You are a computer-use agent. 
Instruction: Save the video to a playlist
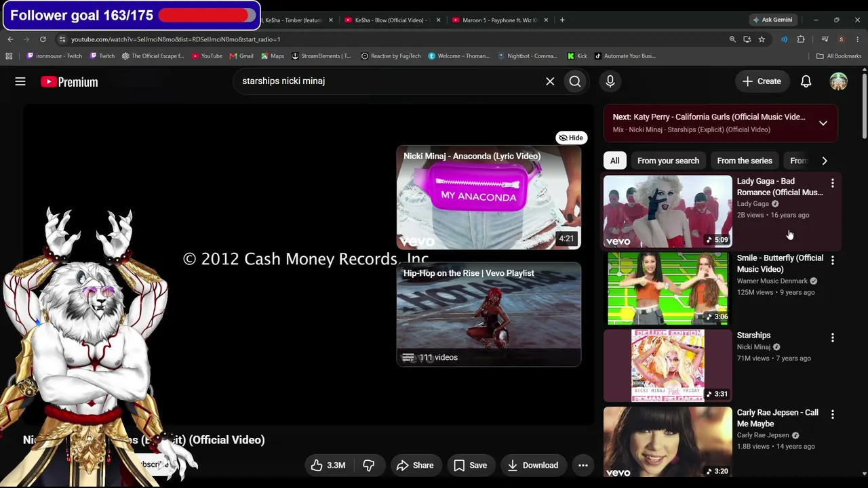pos(470,465)
